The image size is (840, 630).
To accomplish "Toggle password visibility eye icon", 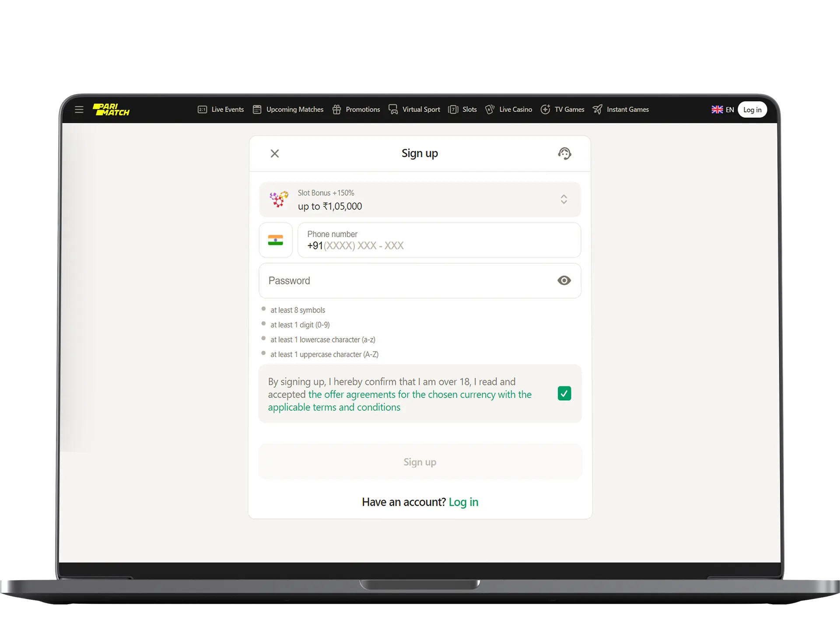I will pos(563,280).
